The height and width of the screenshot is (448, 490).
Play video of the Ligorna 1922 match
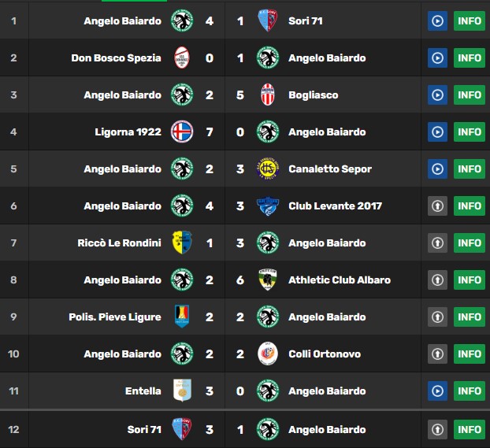pos(437,131)
